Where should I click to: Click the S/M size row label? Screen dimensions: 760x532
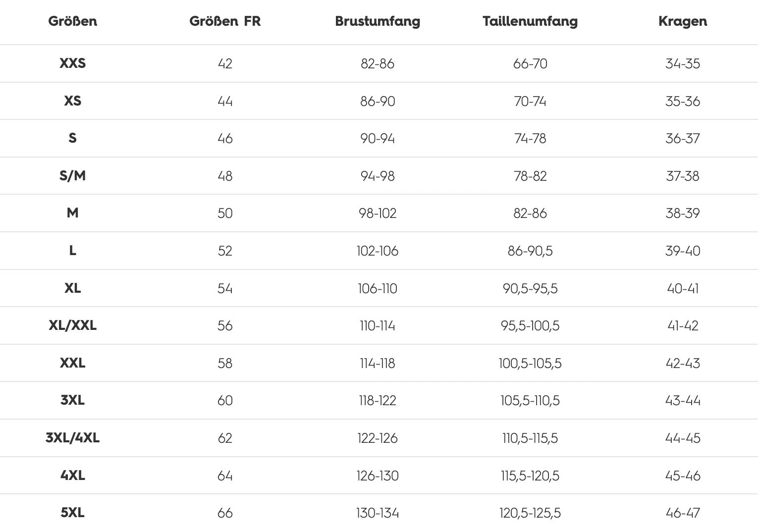click(x=73, y=176)
